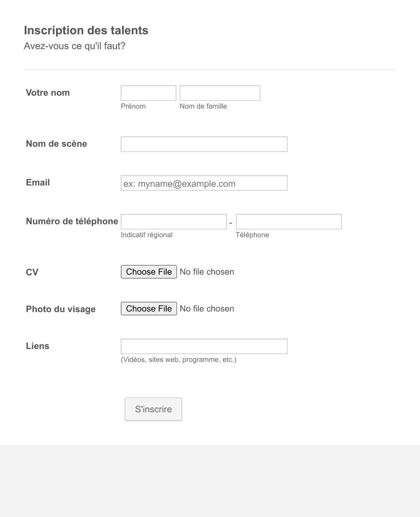Viewport: 420px width, 517px height.
Task: Click the Liens label
Action: [x=37, y=346]
